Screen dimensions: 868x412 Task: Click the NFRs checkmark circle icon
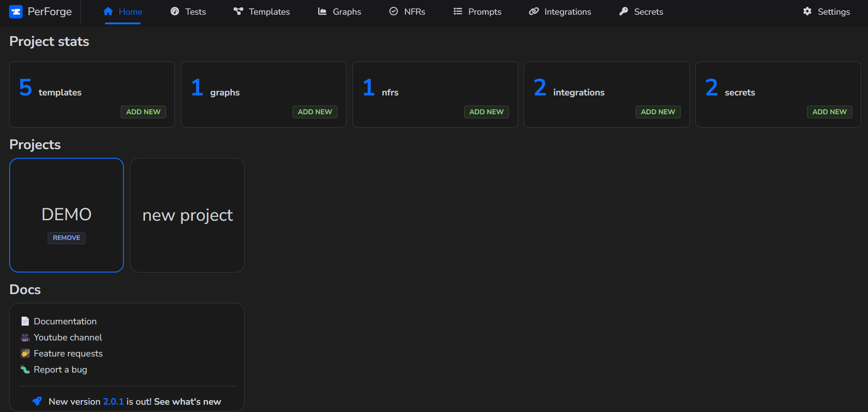(x=394, y=11)
